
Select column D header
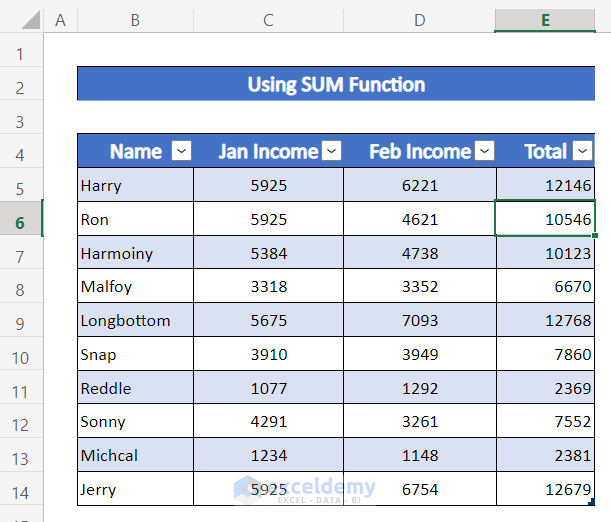[419, 20]
